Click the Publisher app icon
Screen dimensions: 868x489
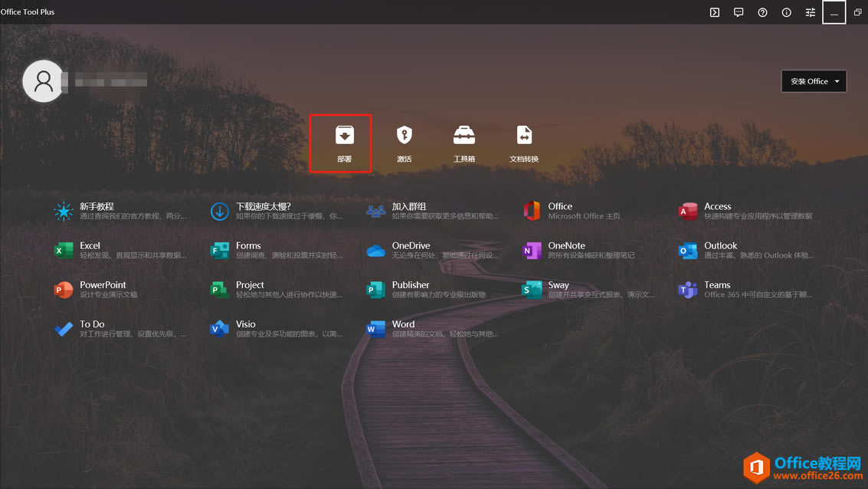(x=376, y=290)
